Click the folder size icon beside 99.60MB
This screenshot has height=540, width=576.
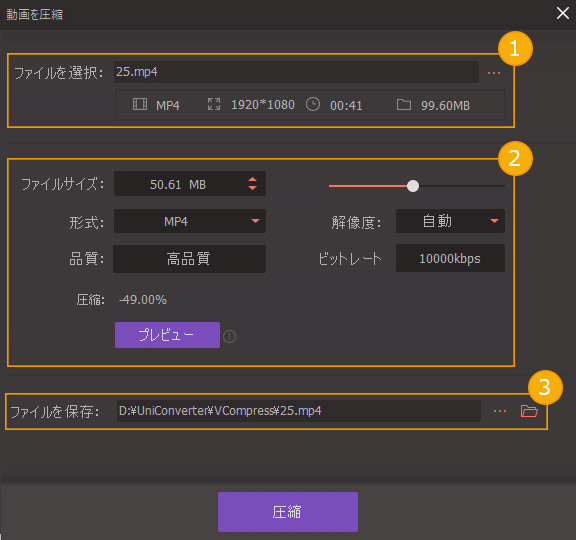click(404, 105)
